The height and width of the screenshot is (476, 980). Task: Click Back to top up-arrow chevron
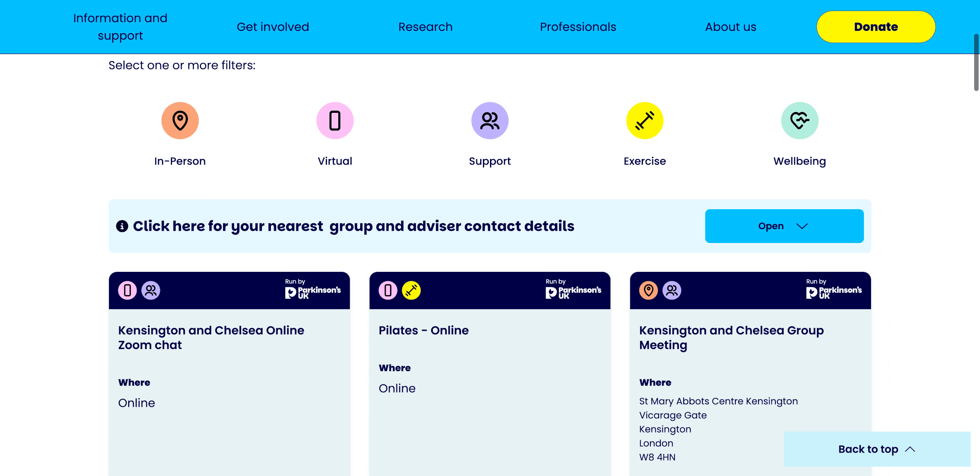(x=910, y=449)
